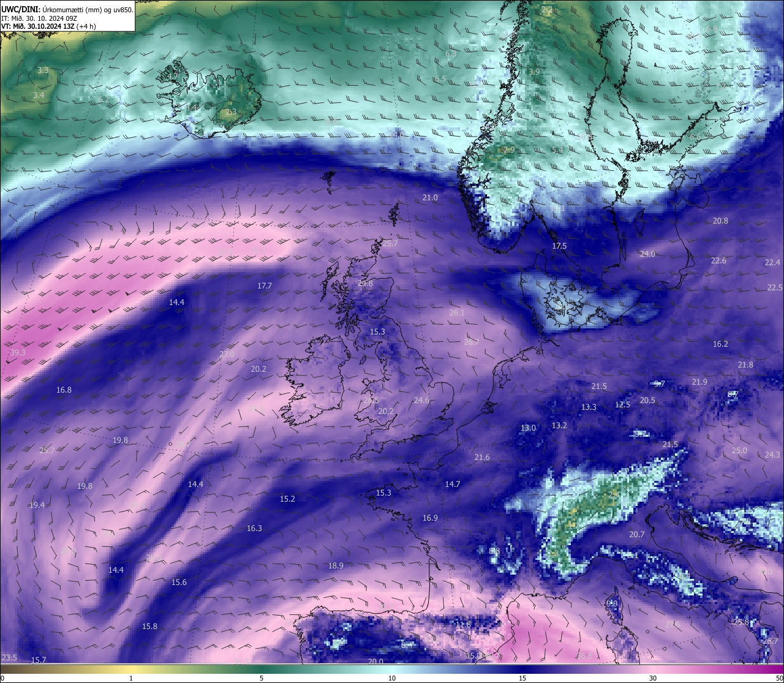Click the 23.5 value at bottom-left corner
The width and height of the screenshot is (784, 683).
[9, 657]
